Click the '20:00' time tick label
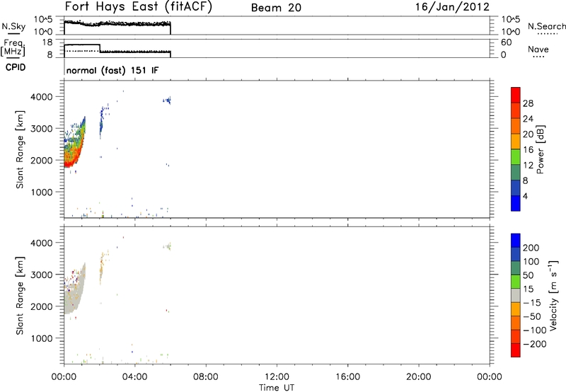The height and width of the screenshot is (392, 566). 418,377
